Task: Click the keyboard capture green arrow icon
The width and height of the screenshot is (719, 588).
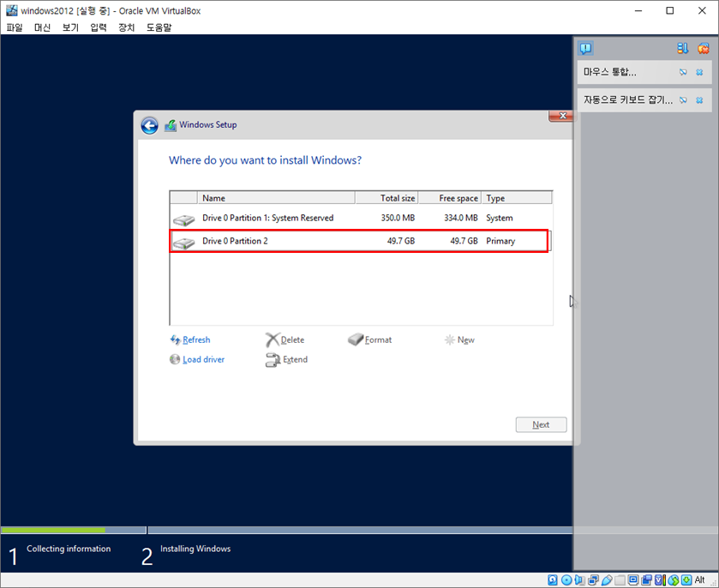Action: click(x=686, y=580)
